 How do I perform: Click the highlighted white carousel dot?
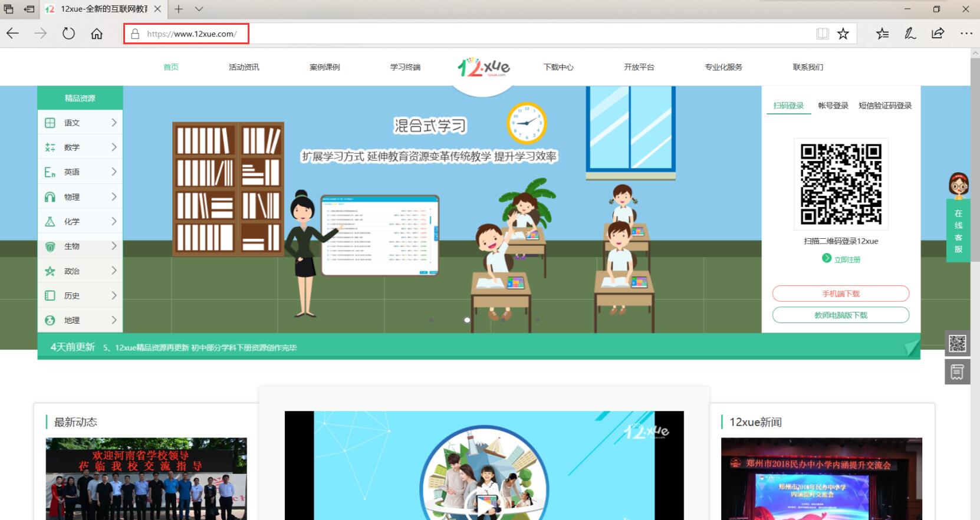(467, 320)
